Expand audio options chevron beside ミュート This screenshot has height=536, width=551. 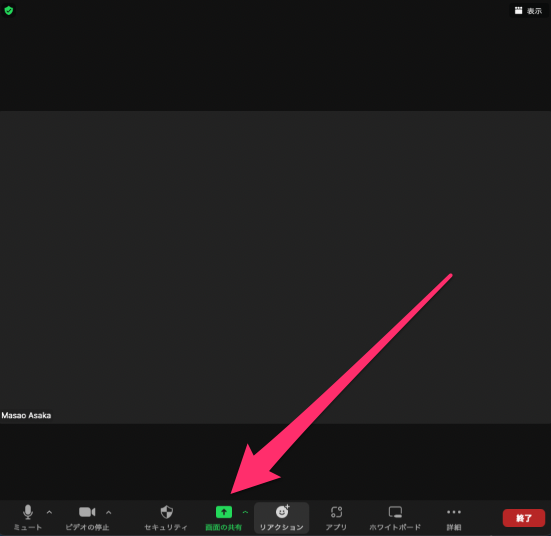[49, 512]
